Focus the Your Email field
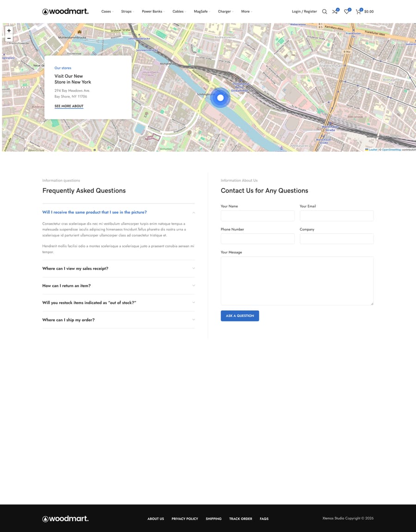This screenshot has width=416, height=532. 336,216
